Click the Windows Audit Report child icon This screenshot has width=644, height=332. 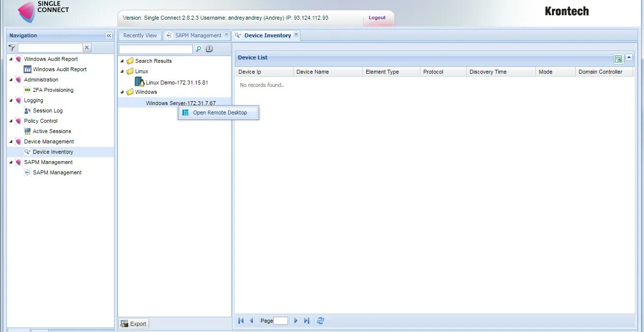28,69
